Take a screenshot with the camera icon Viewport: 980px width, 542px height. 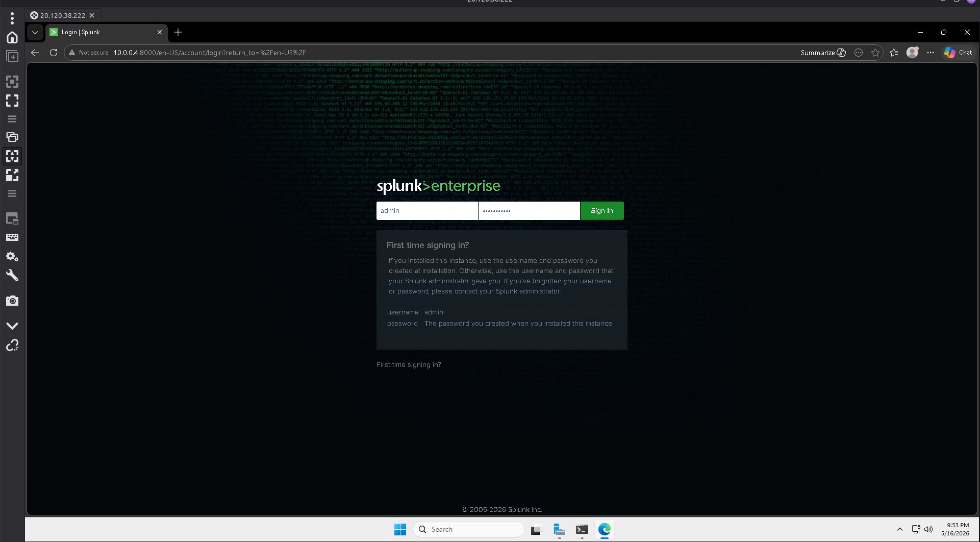coord(12,301)
